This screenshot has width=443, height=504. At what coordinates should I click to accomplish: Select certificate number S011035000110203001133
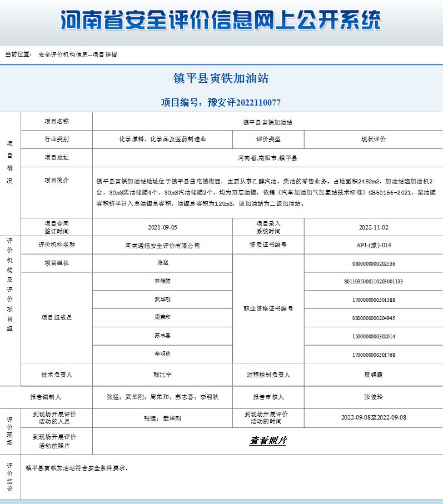pyautogui.click(x=373, y=282)
